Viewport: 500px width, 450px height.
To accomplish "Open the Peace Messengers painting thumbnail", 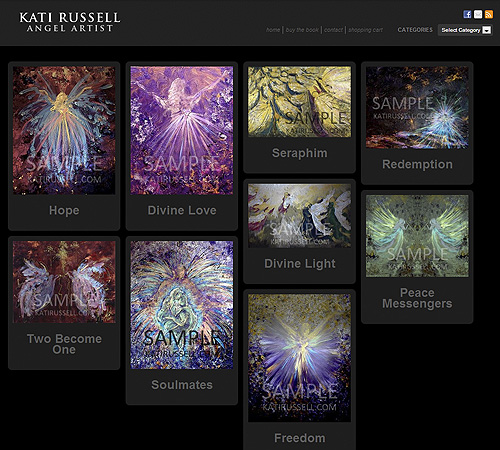I will pos(417,236).
